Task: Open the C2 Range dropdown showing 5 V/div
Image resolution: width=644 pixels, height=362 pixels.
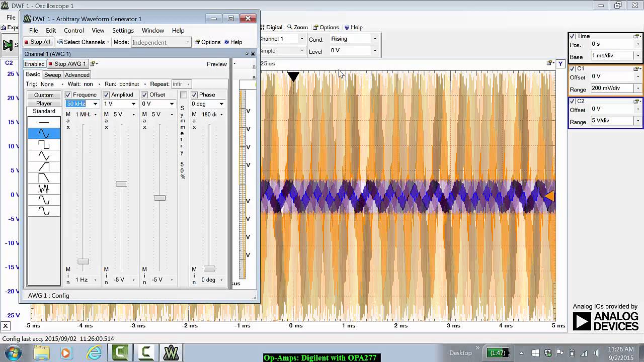Action: [x=638, y=121]
